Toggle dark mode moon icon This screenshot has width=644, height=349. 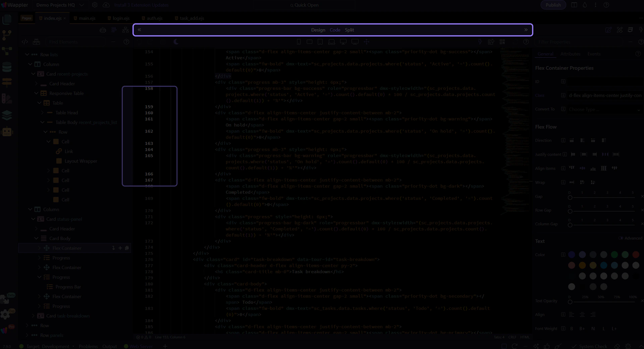[176, 42]
